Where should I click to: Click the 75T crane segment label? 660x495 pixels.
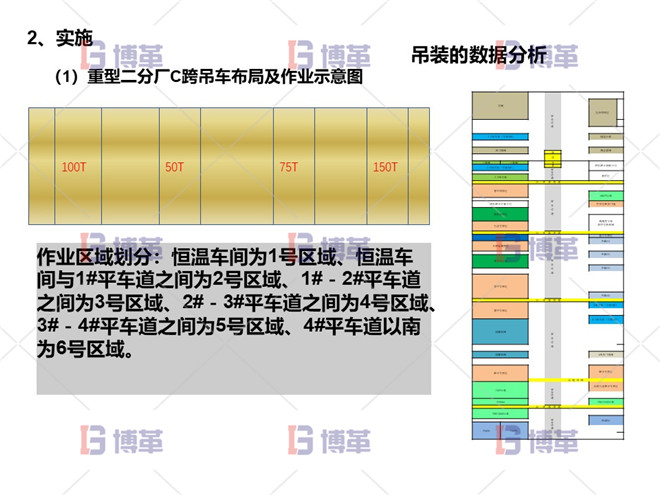coord(288,167)
